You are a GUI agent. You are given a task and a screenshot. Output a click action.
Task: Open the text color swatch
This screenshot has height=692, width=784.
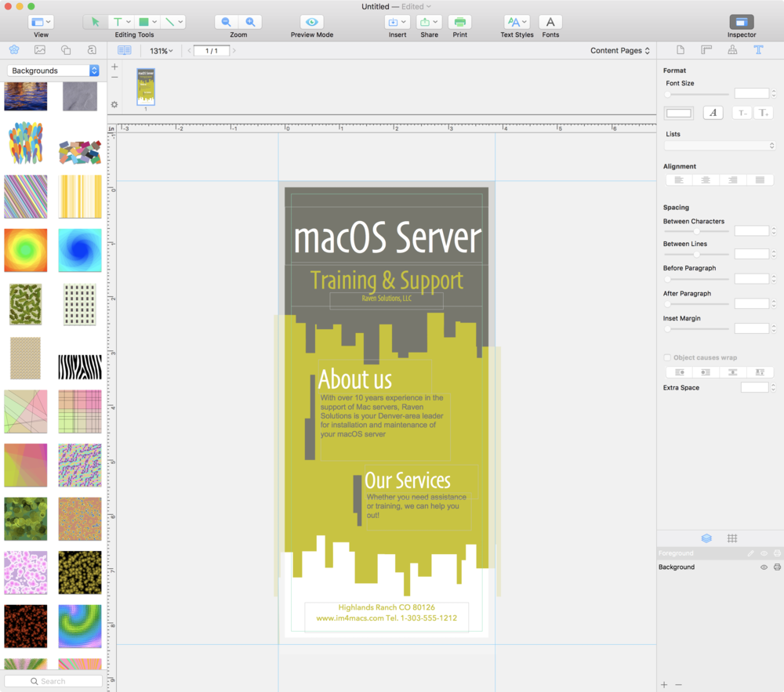click(x=678, y=113)
